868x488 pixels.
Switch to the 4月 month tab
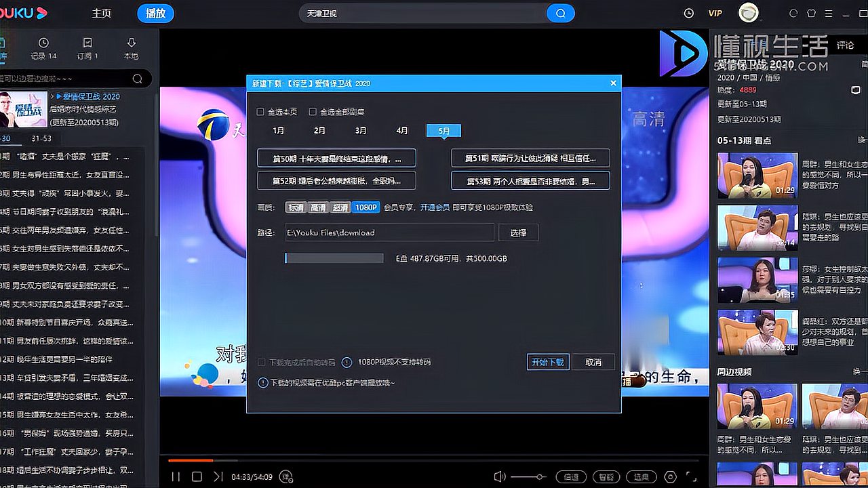click(x=402, y=130)
